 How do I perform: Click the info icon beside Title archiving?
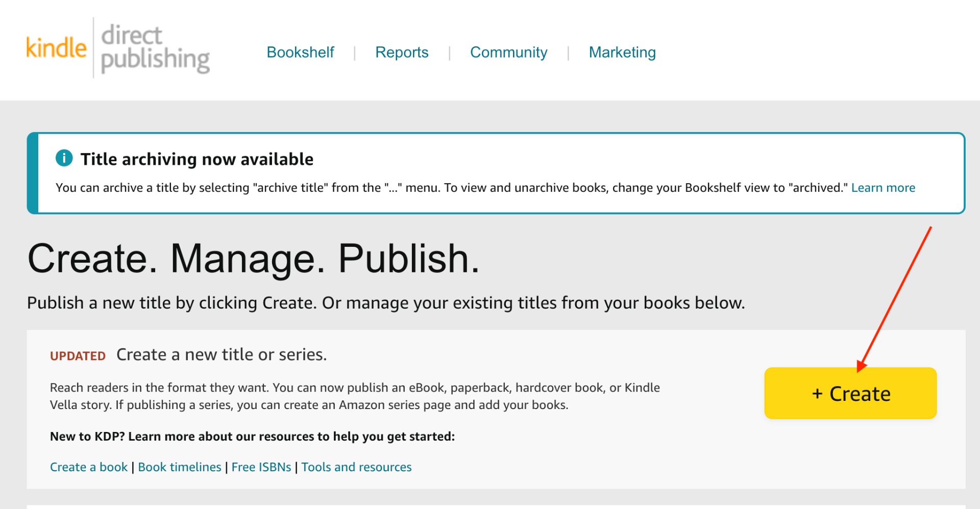pos(64,158)
